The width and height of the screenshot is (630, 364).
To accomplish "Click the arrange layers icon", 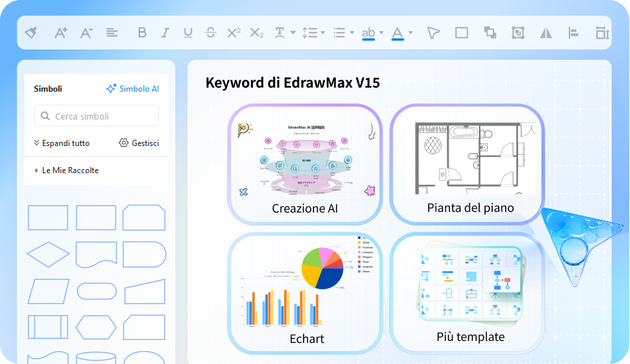I will (490, 33).
